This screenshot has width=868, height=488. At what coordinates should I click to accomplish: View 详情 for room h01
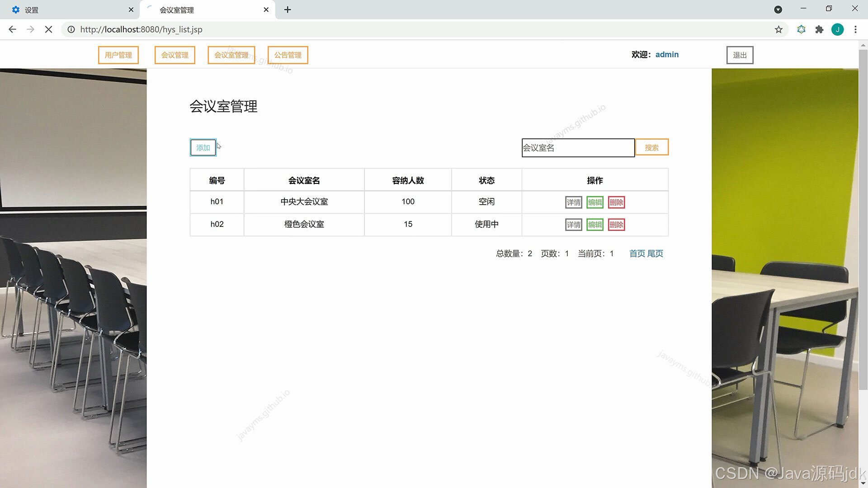[574, 202]
